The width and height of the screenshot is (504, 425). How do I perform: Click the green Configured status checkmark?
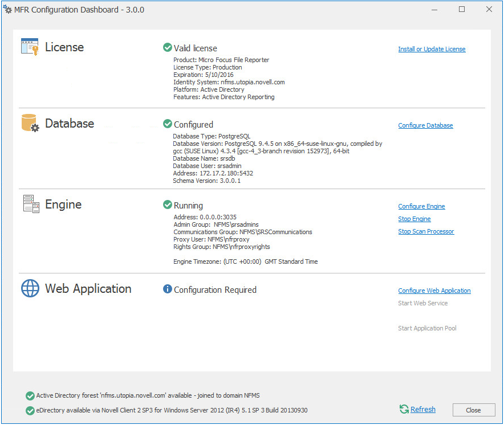click(168, 124)
